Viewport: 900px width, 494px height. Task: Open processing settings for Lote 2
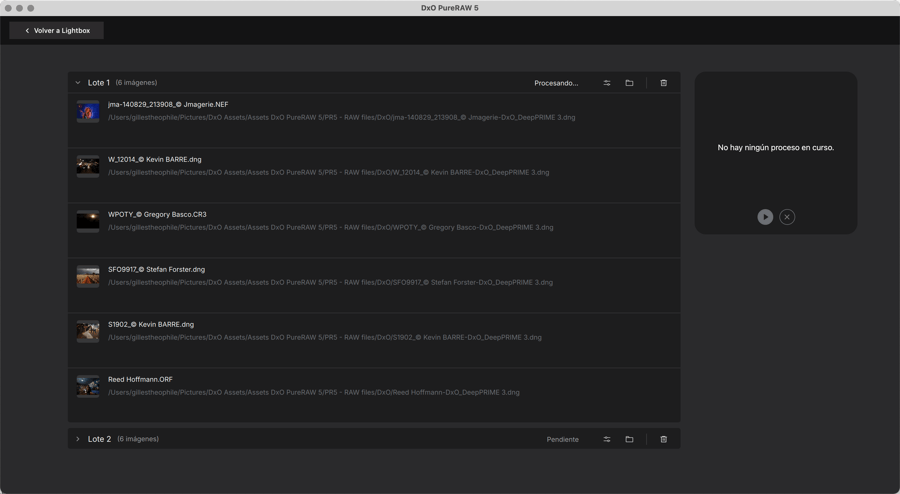coord(607,439)
